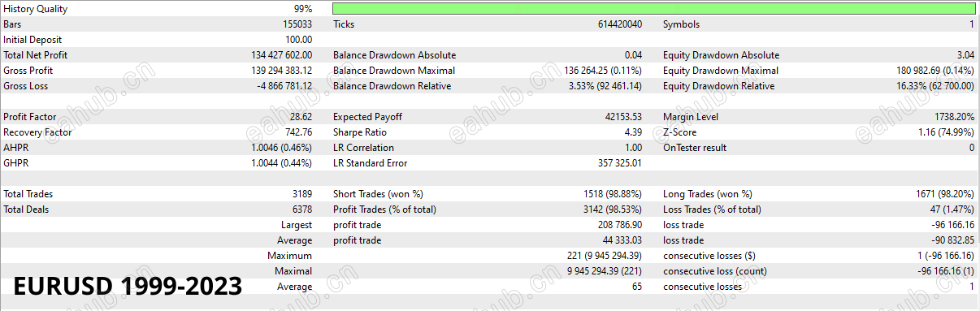
Task: Select Gross Loss value -4 866 781.12
Action: coord(284,86)
